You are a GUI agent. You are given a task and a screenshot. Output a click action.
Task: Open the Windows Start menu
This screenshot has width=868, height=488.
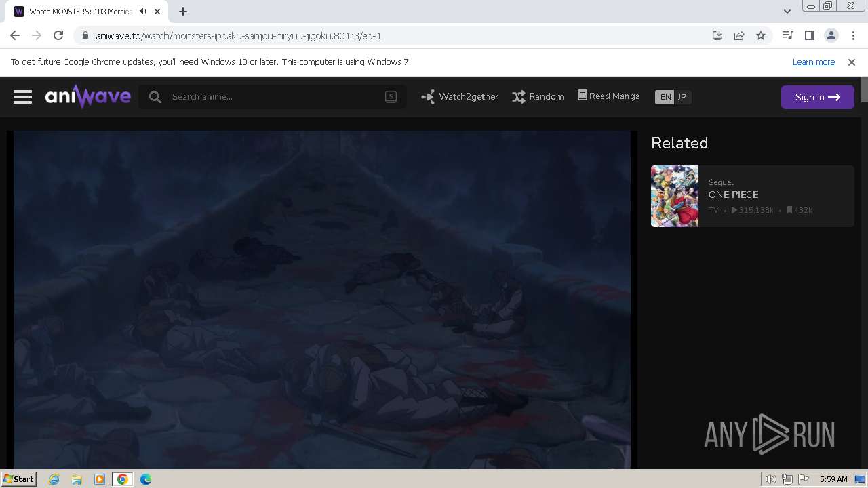tap(18, 479)
